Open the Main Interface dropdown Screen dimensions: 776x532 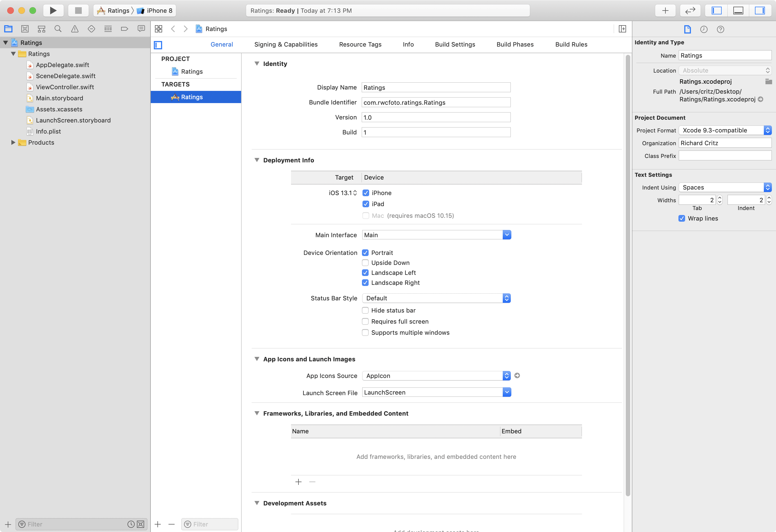tap(507, 235)
